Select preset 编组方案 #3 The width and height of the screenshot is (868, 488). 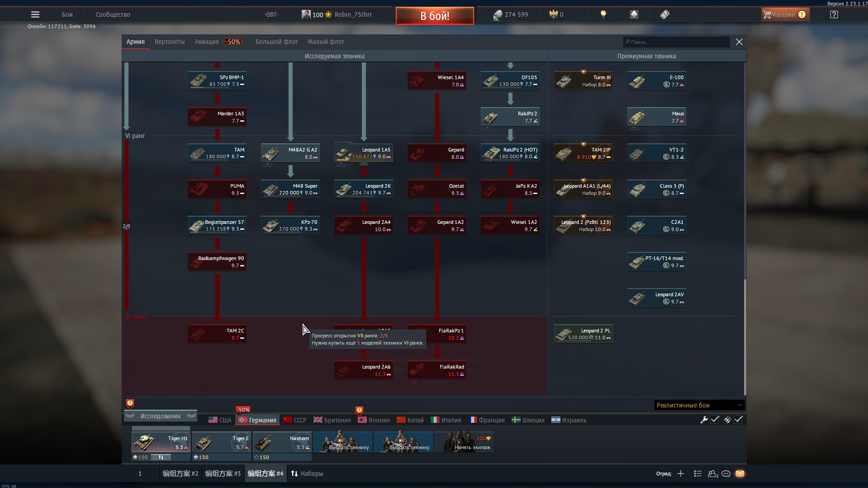click(x=223, y=474)
